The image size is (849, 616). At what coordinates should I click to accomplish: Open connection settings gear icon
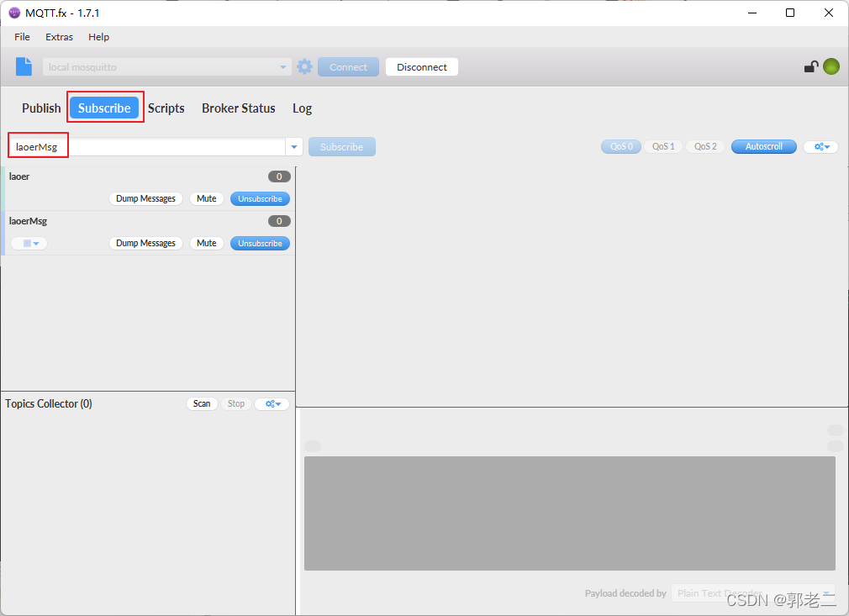[x=305, y=66]
